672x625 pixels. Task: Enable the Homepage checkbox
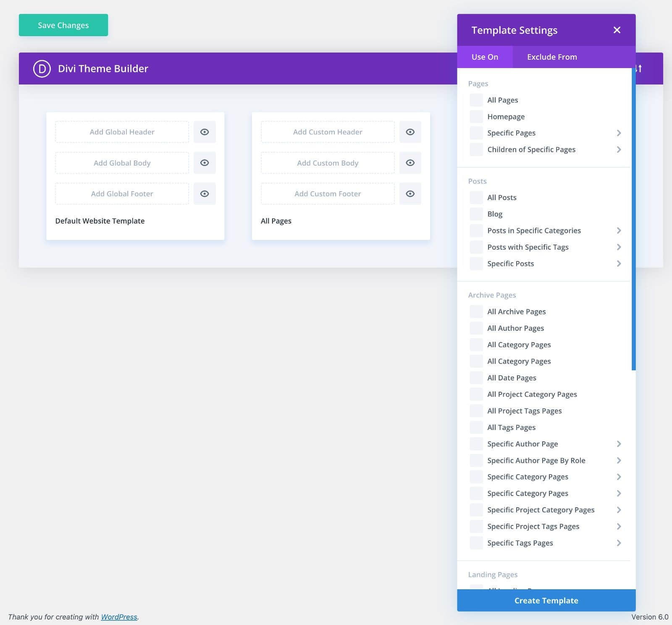click(x=475, y=116)
